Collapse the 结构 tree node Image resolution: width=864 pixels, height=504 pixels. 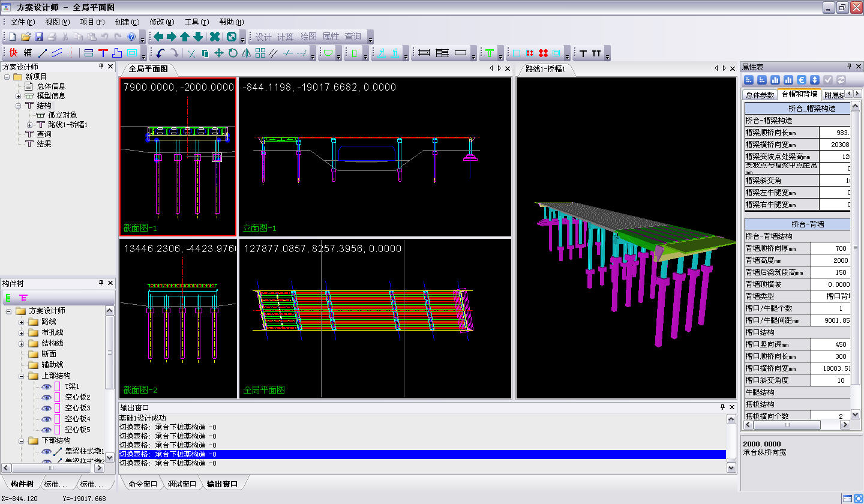point(18,106)
